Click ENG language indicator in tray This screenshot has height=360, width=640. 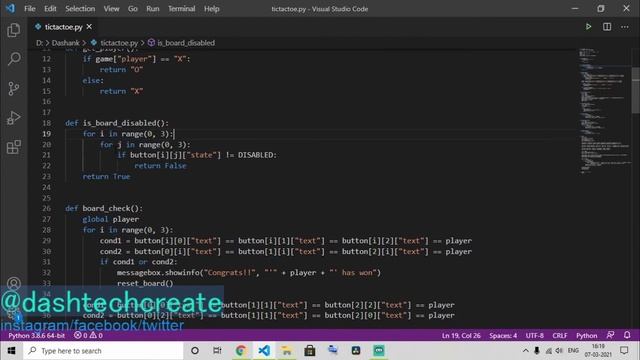point(573,351)
